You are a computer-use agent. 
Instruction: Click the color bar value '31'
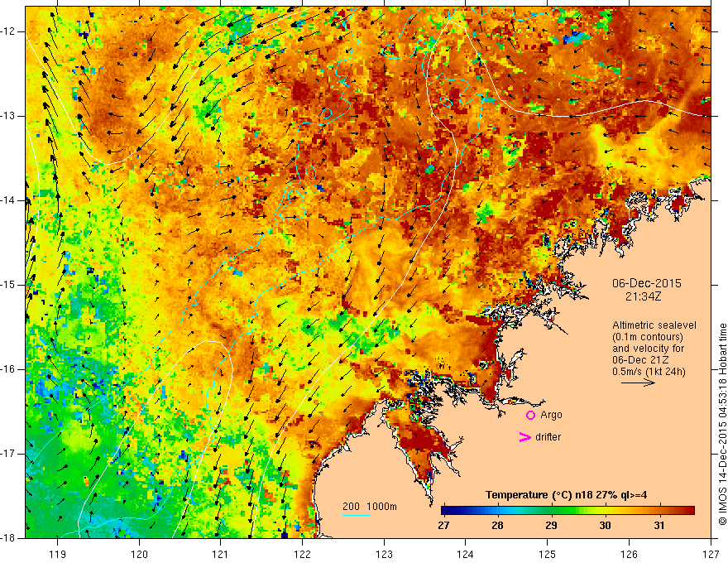coord(659,526)
